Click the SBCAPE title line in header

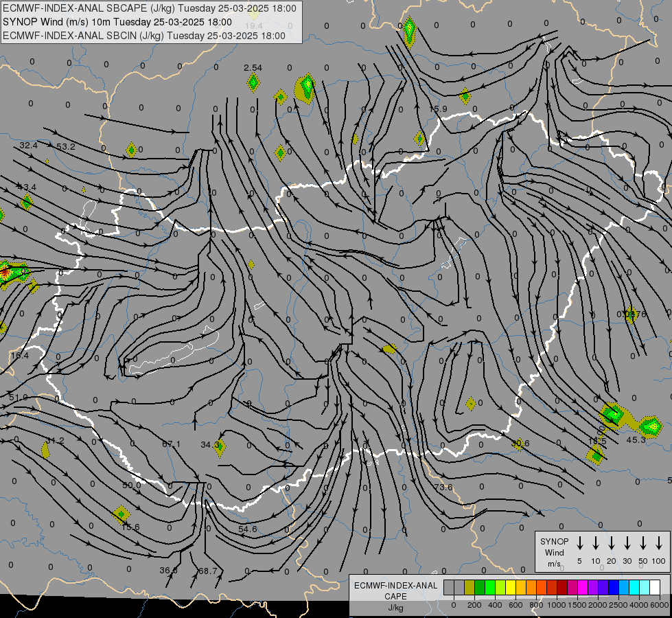(x=149, y=8)
